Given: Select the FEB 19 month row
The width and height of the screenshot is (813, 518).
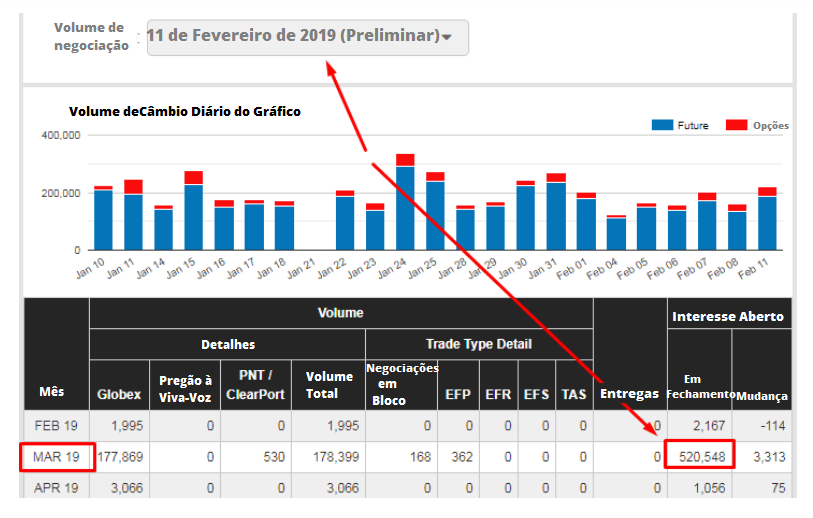Looking at the screenshot, I should (57, 427).
